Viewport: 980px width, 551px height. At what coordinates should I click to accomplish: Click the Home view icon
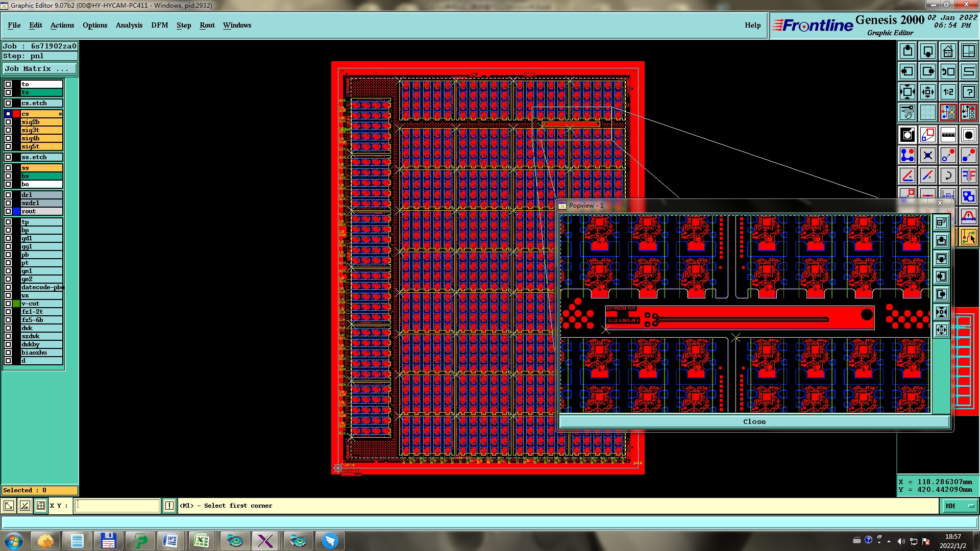tap(948, 51)
